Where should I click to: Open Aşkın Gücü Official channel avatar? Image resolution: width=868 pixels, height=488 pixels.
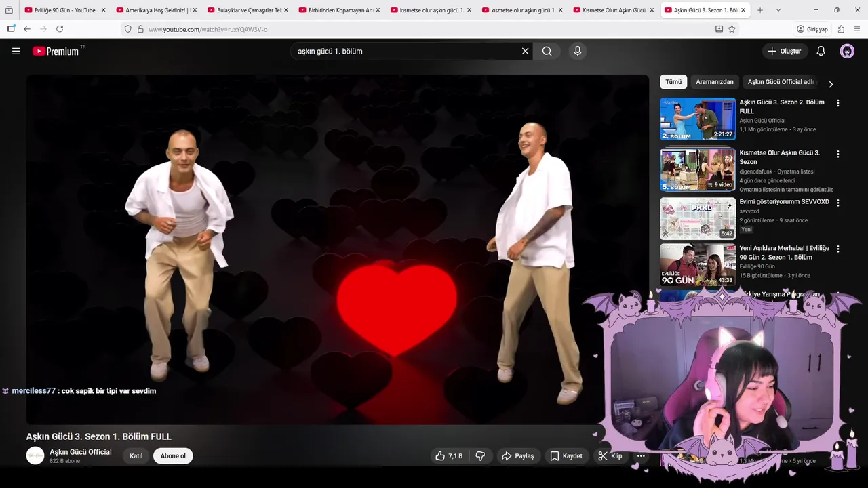(x=35, y=455)
